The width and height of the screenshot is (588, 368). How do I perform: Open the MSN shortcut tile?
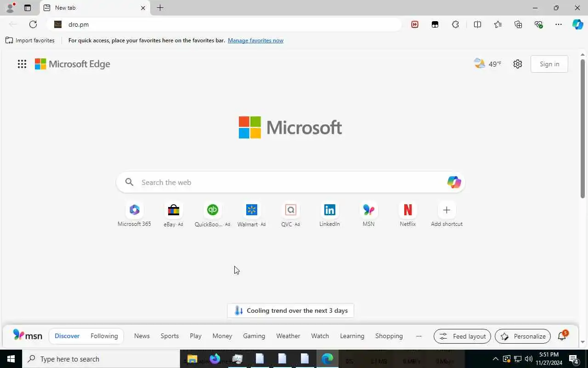point(368,215)
